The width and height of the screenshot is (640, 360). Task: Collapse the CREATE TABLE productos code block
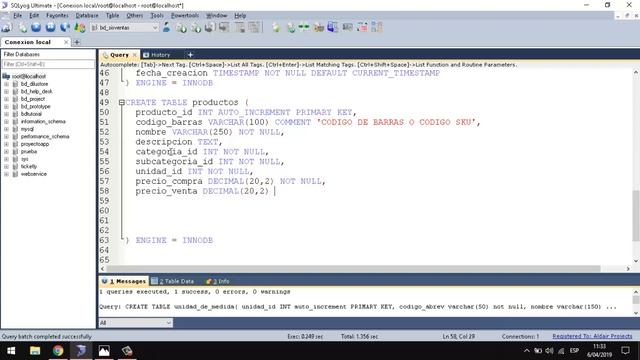(x=121, y=102)
